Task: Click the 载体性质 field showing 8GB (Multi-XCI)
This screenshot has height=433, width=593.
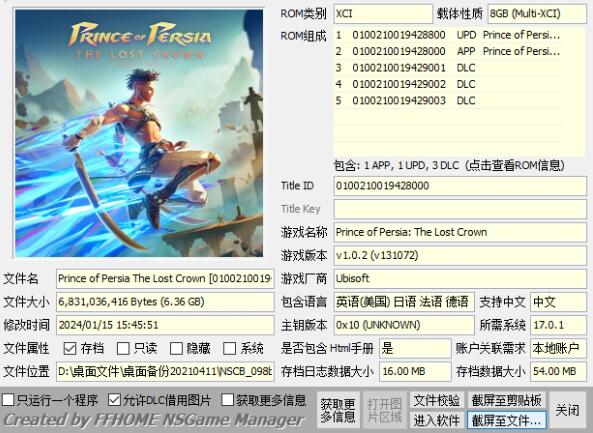Action: pos(537,14)
